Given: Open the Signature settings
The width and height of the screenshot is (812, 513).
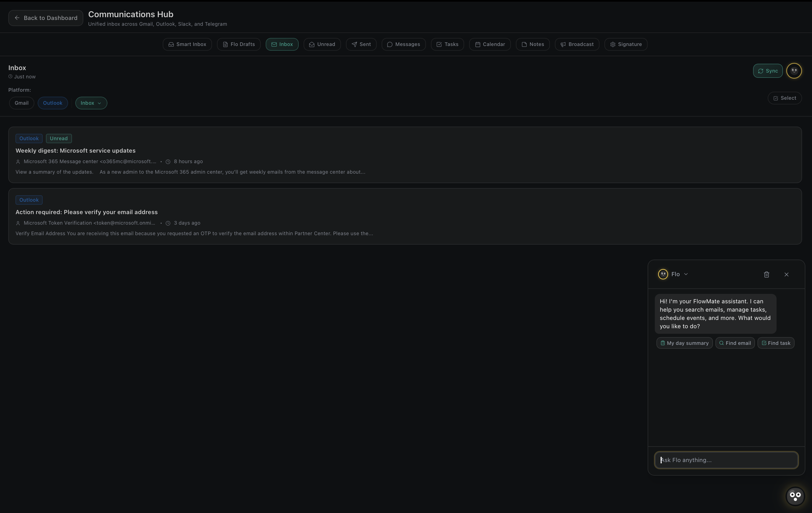Looking at the screenshot, I should pos(625,44).
